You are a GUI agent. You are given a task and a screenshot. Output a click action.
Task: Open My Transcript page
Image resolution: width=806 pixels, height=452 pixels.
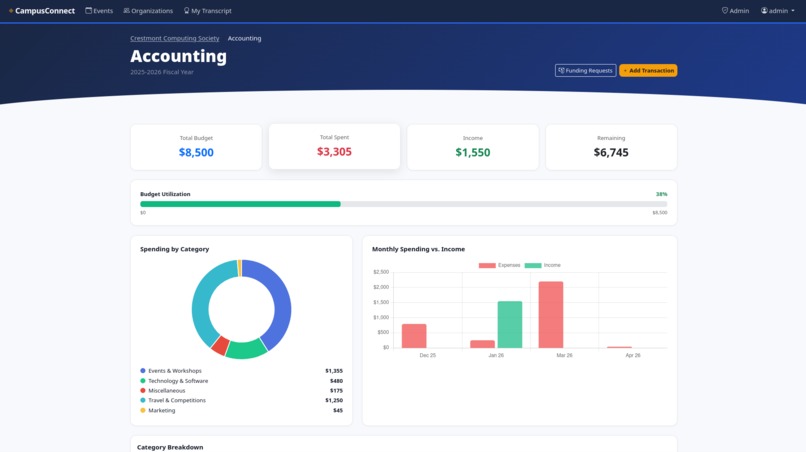coord(208,11)
